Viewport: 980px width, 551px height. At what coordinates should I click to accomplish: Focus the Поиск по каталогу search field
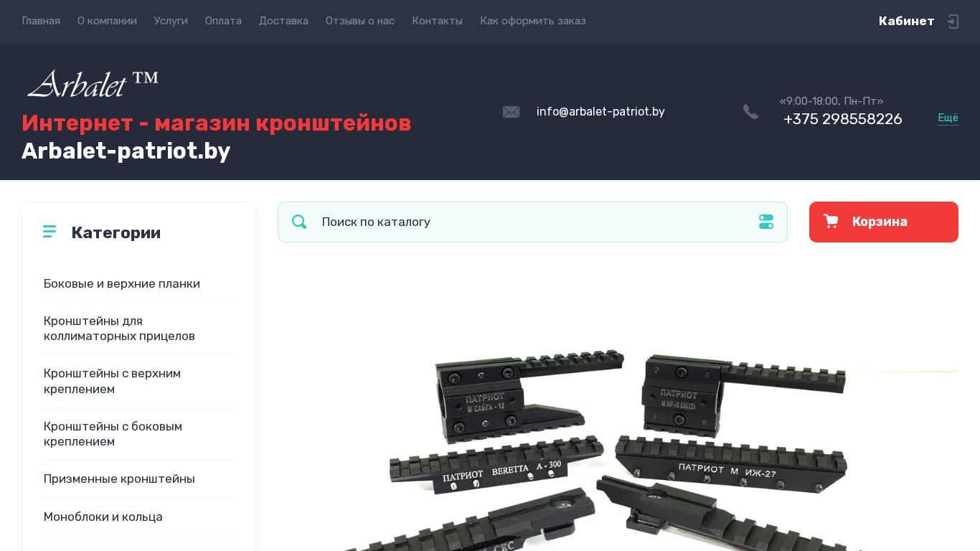coord(532,222)
